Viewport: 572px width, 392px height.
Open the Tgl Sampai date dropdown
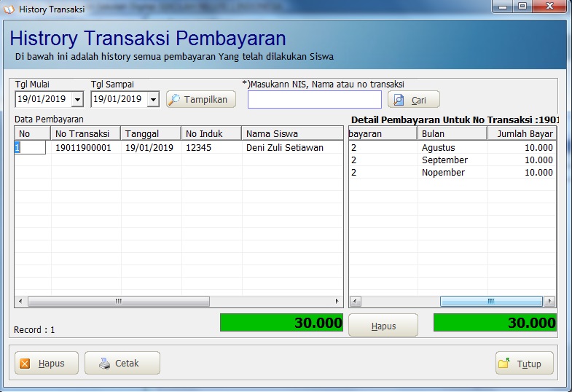pos(153,100)
